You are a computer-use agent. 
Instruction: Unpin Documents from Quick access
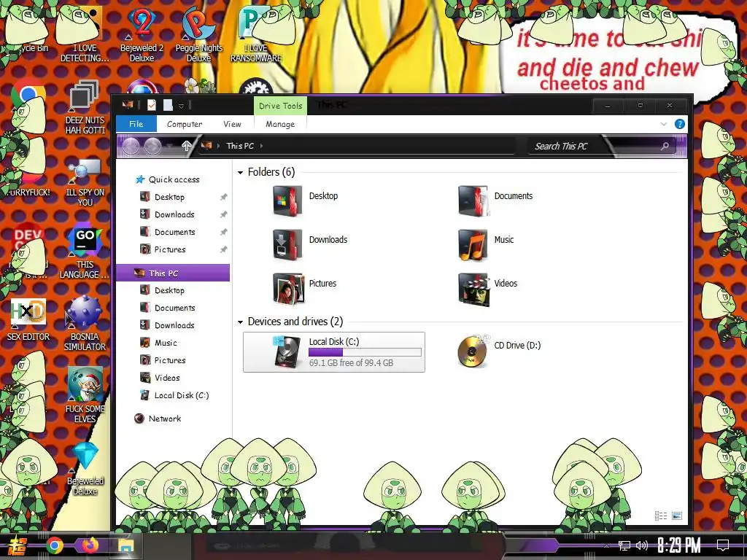tap(223, 232)
